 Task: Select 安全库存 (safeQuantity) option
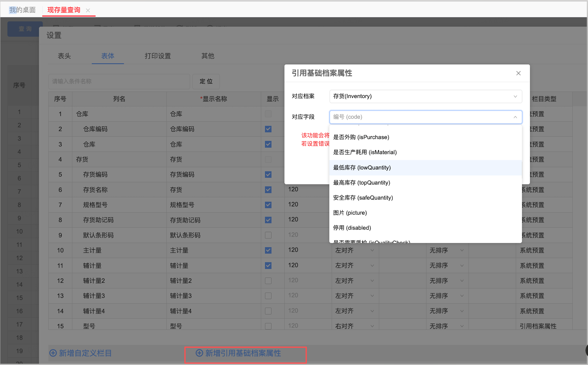[426, 198]
